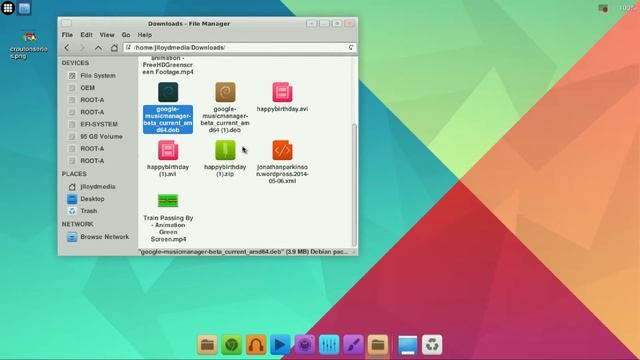The width and height of the screenshot is (640, 360).
Task: Open the View menu
Action: point(107,35)
